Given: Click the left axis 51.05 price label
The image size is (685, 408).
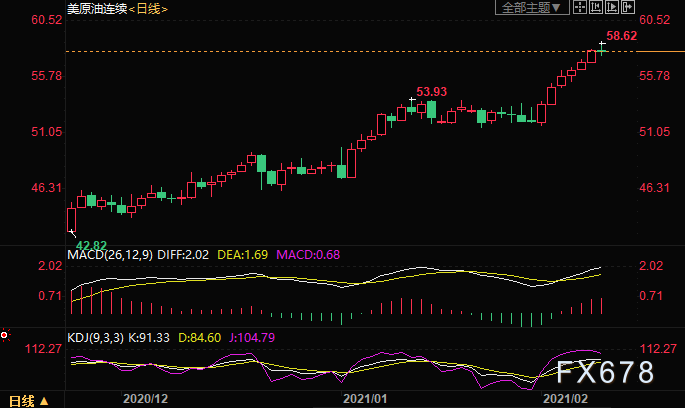Looking at the screenshot, I should coord(47,131).
